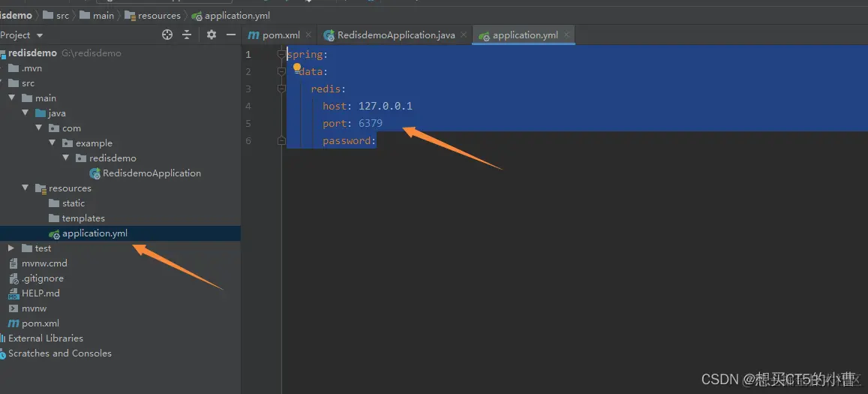Select the example package
Screen dimensions: 868x394
click(x=94, y=143)
